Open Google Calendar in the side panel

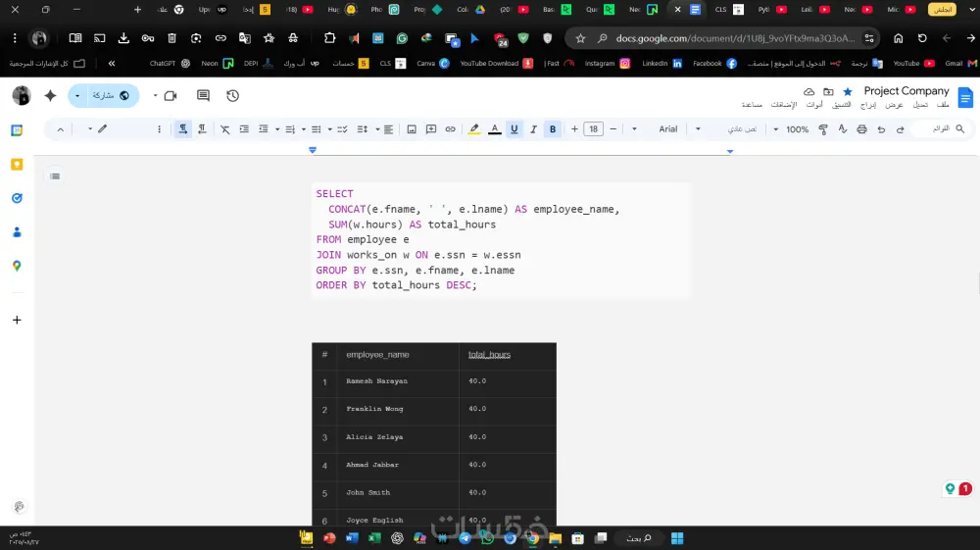tap(17, 130)
